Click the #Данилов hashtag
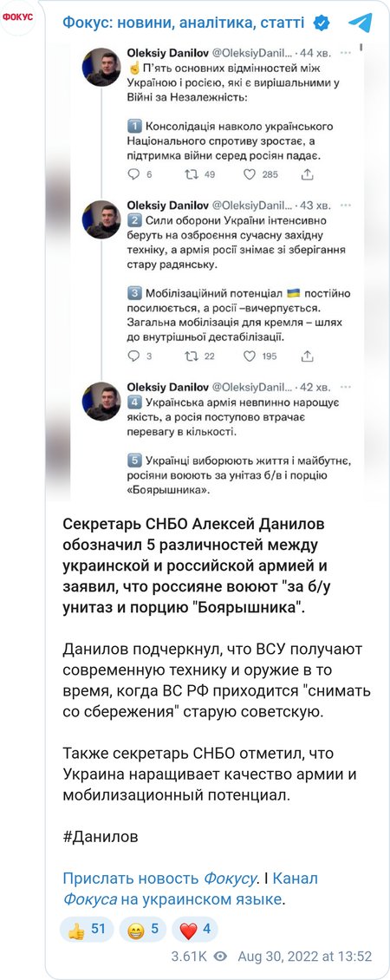This screenshot has width=390, height=980. (100, 836)
